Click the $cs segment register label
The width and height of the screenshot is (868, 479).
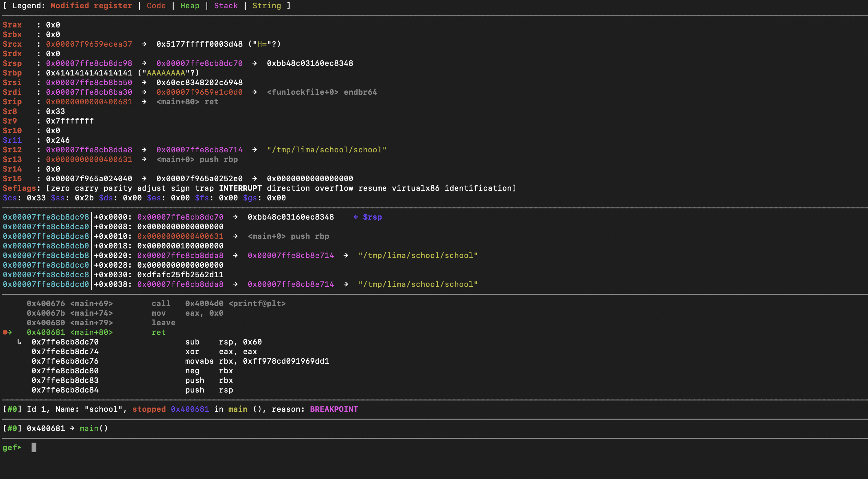point(10,198)
